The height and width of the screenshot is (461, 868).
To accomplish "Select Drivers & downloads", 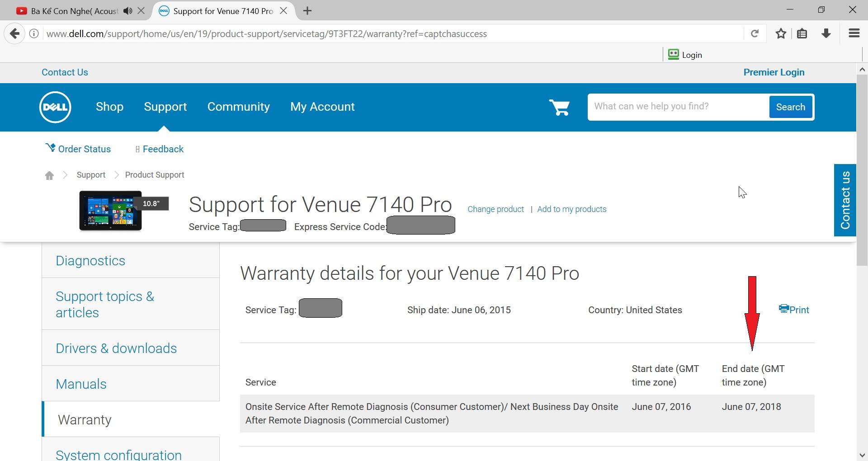I will [x=131, y=348].
